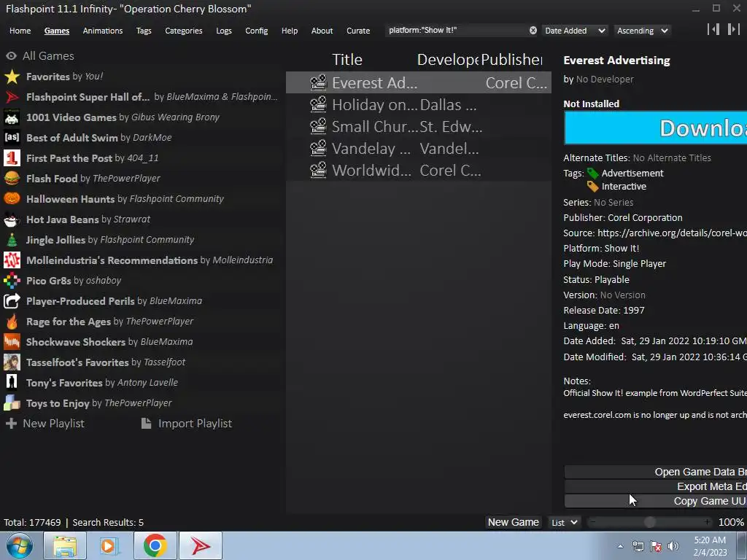
Task: Open the Pico Gr8s playlist icon
Action: (x=12, y=281)
